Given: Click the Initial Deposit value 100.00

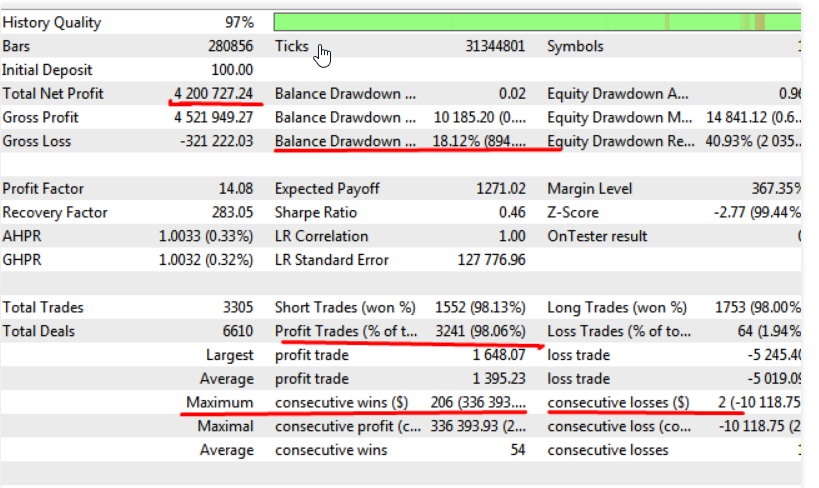Looking at the screenshot, I should [x=232, y=69].
